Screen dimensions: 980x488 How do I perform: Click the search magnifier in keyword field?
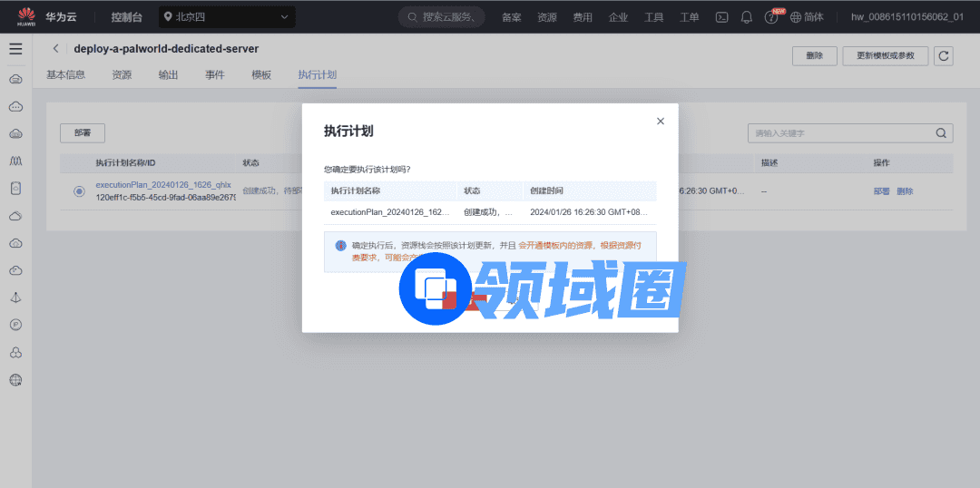(x=941, y=133)
